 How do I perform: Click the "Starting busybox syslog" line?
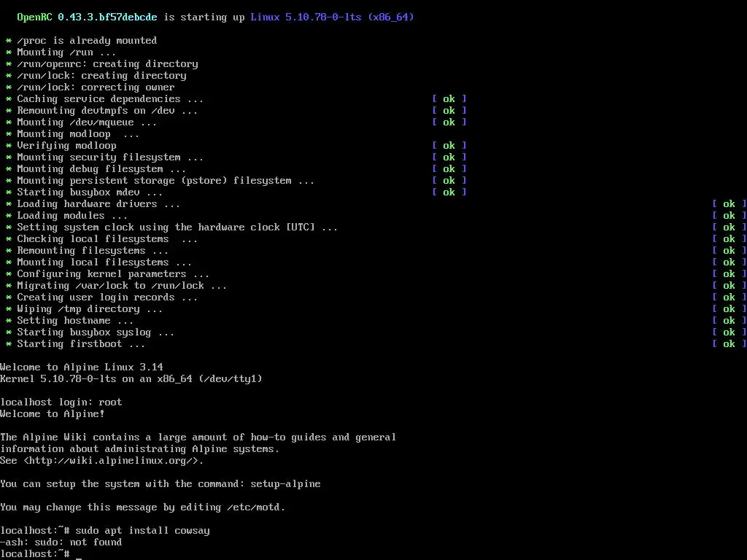[96, 332]
